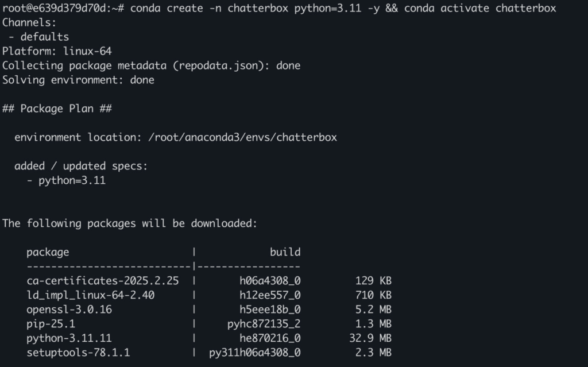Click 'Collecting package metadata (repodata.json): done' line
The image size is (588, 367).
[x=152, y=65]
